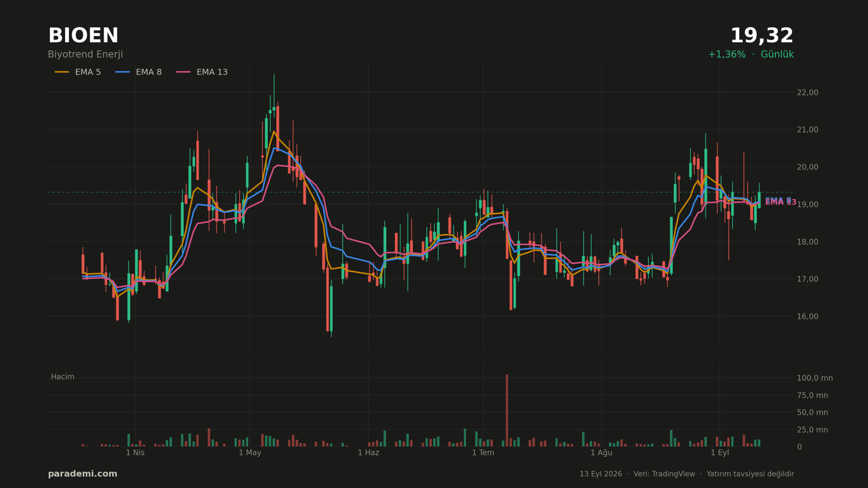Click the Hacim volume panel label
The width and height of the screenshot is (868, 488).
point(62,377)
